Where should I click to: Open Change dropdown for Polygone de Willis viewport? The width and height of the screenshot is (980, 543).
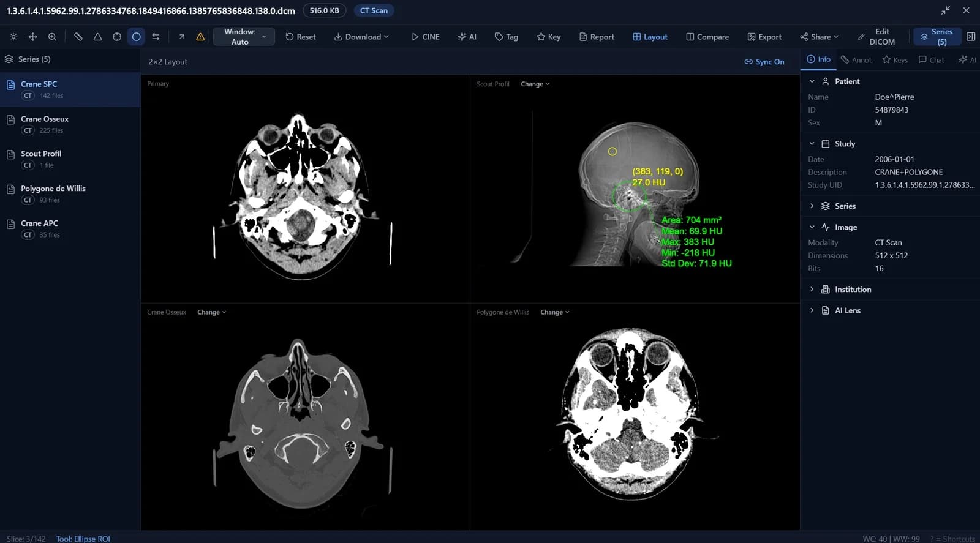click(555, 312)
